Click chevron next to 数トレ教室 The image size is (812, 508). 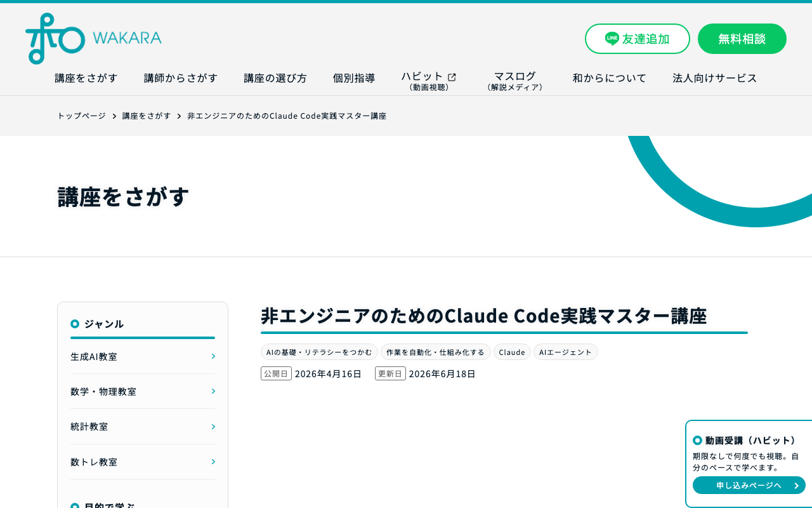click(213, 462)
